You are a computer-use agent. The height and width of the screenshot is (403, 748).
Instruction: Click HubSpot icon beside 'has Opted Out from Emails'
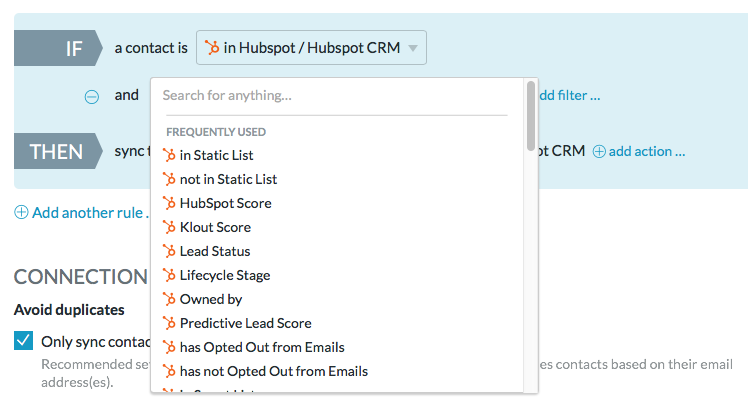[169, 347]
